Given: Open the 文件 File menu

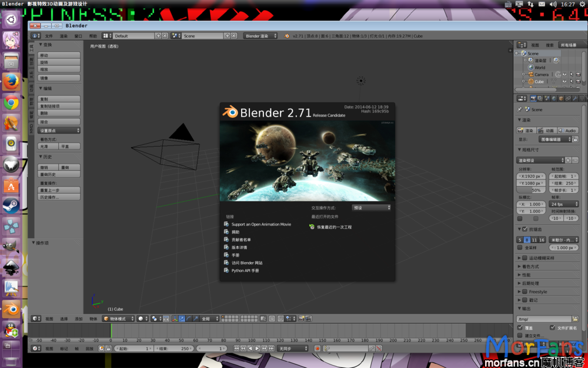Looking at the screenshot, I should [49, 36].
